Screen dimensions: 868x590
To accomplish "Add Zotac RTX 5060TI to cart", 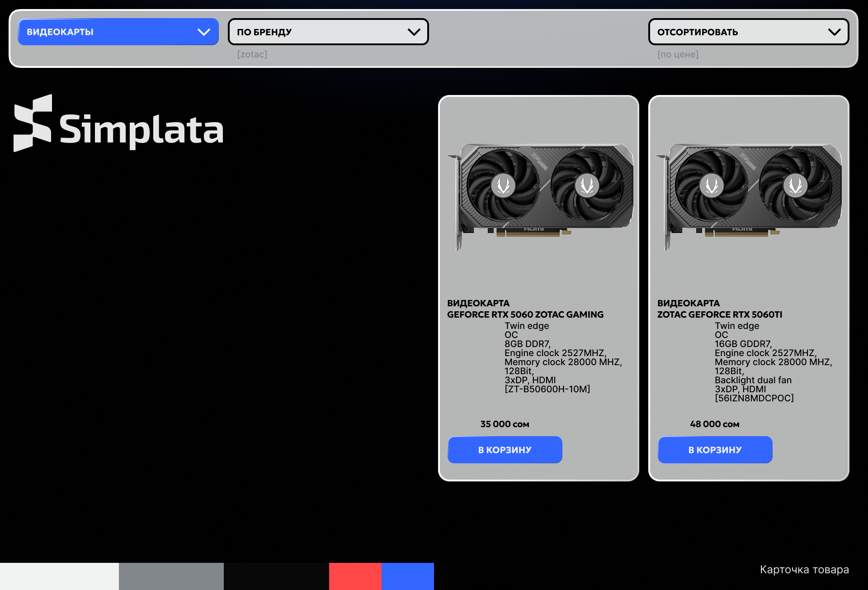I will click(x=715, y=450).
